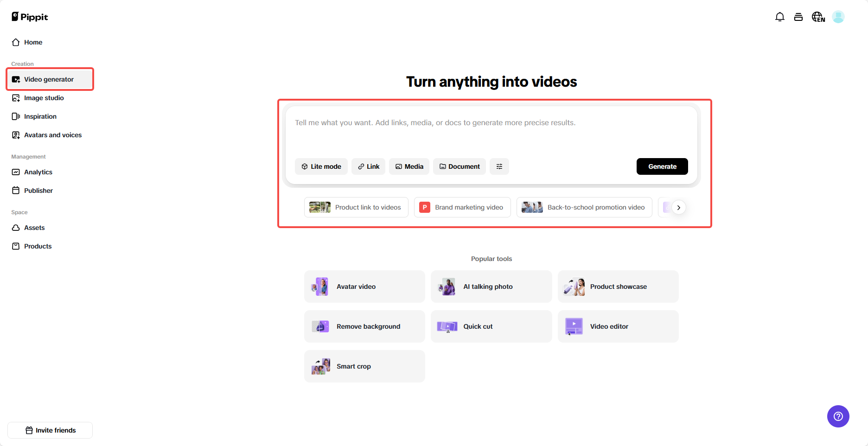Open the Video generator tool

point(49,79)
